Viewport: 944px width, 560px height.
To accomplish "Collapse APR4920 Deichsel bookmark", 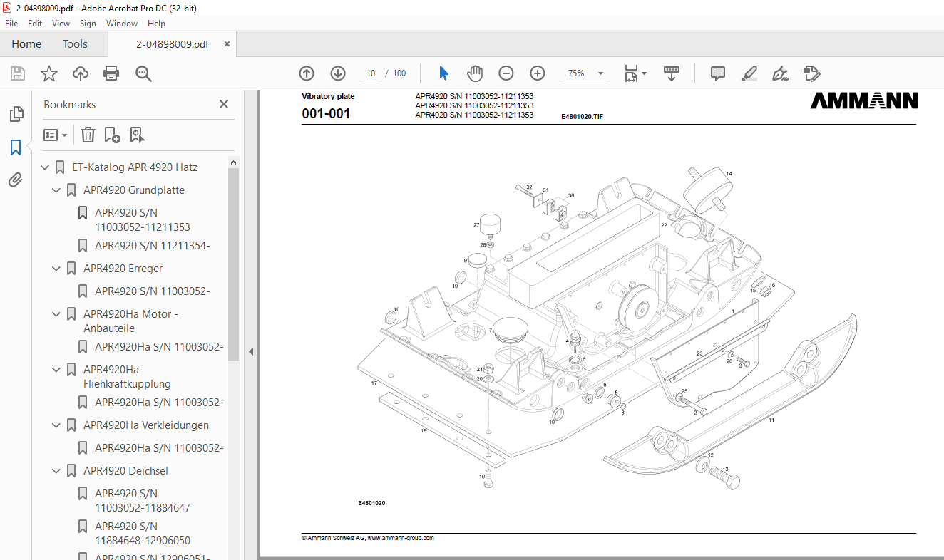I will coord(56,471).
